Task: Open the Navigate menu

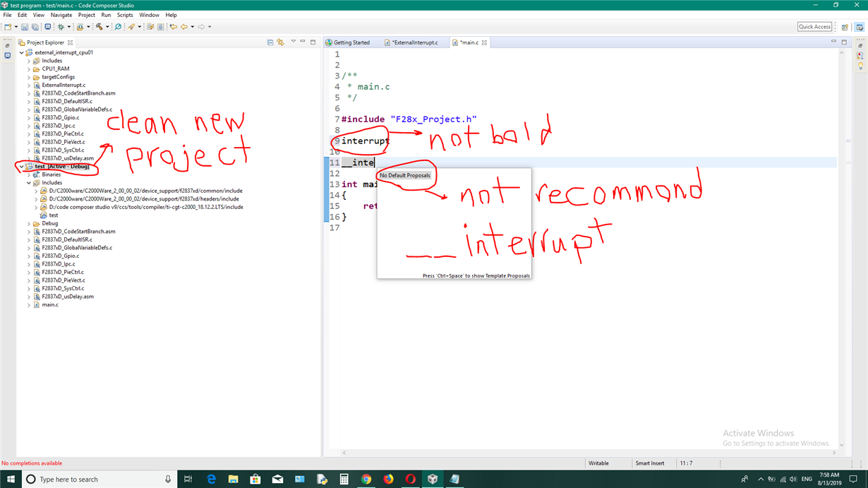Action: 61,15
